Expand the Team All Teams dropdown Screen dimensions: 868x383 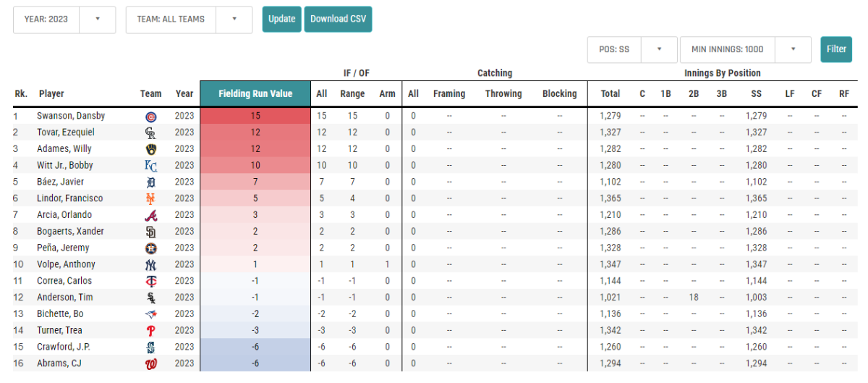click(189, 20)
